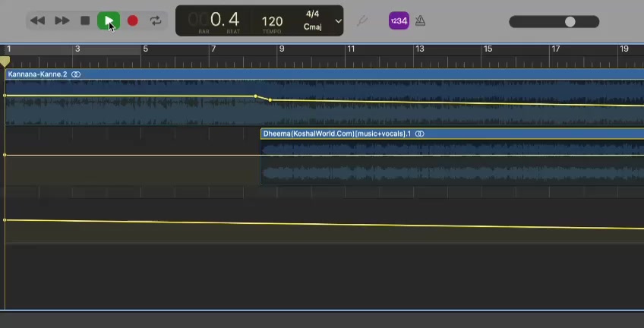The width and height of the screenshot is (644, 328).
Task: Click bar 13 on the timeline ruler
Action: click(x=419, y=49)
